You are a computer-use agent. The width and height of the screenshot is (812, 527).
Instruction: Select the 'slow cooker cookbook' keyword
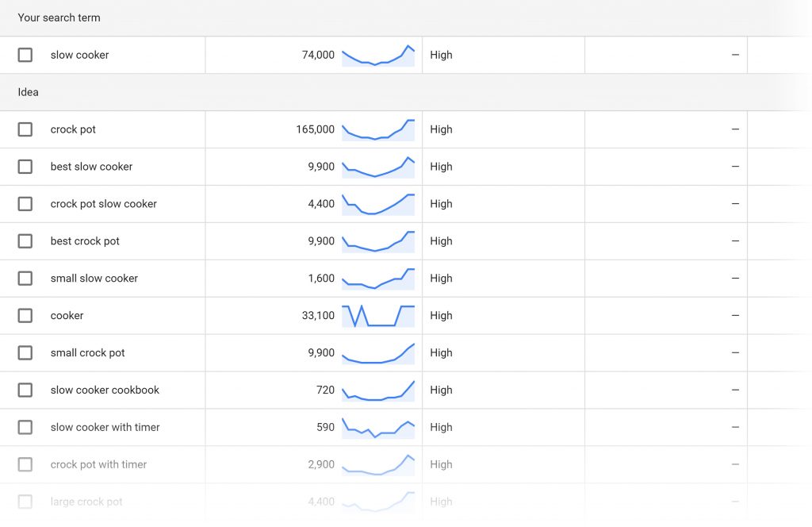(105, 390)
